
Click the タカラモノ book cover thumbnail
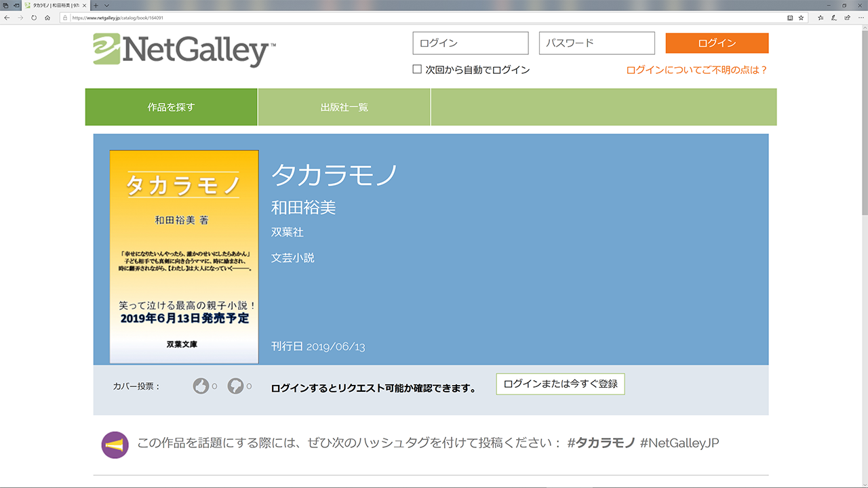point(184,257)
